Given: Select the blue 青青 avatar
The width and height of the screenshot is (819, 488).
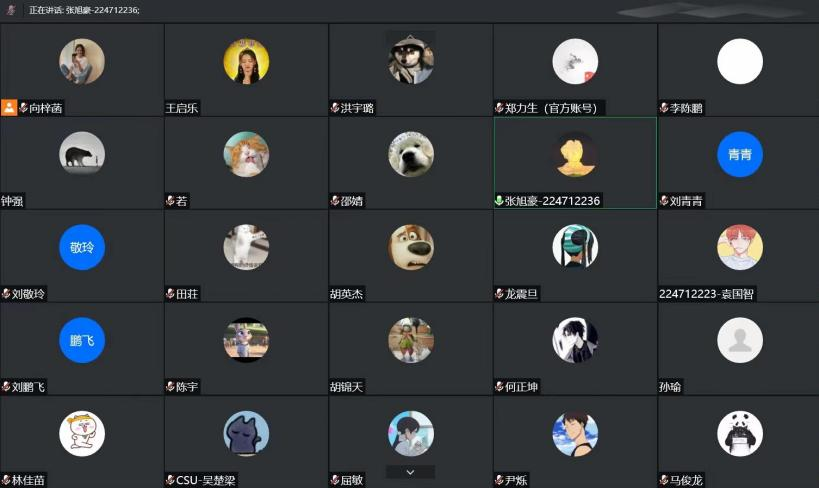Looking at the screenshot, I should (740, 154).
